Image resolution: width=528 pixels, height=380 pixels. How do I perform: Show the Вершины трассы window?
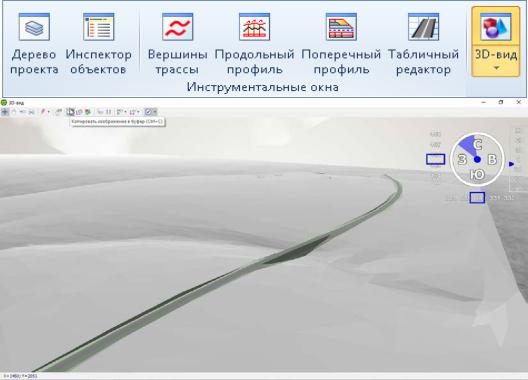pos(177,44)
